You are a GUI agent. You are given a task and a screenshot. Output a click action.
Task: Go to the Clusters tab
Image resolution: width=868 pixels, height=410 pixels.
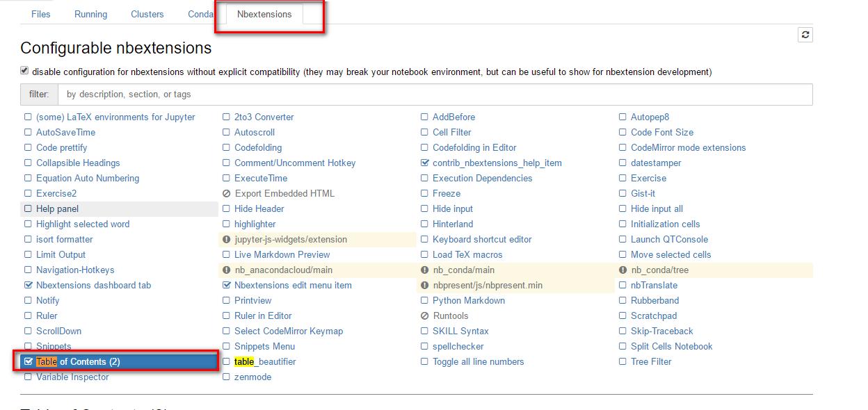147,15
